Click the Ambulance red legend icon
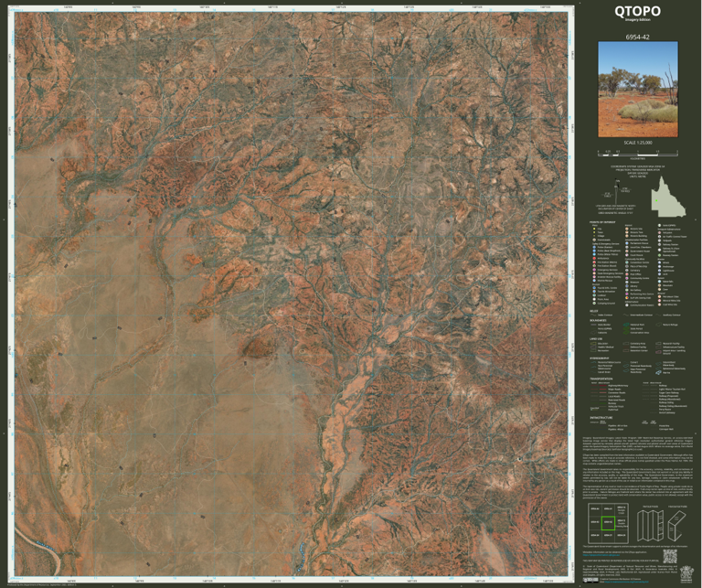Screen dimensions: 702x588 tap(594, 258)
